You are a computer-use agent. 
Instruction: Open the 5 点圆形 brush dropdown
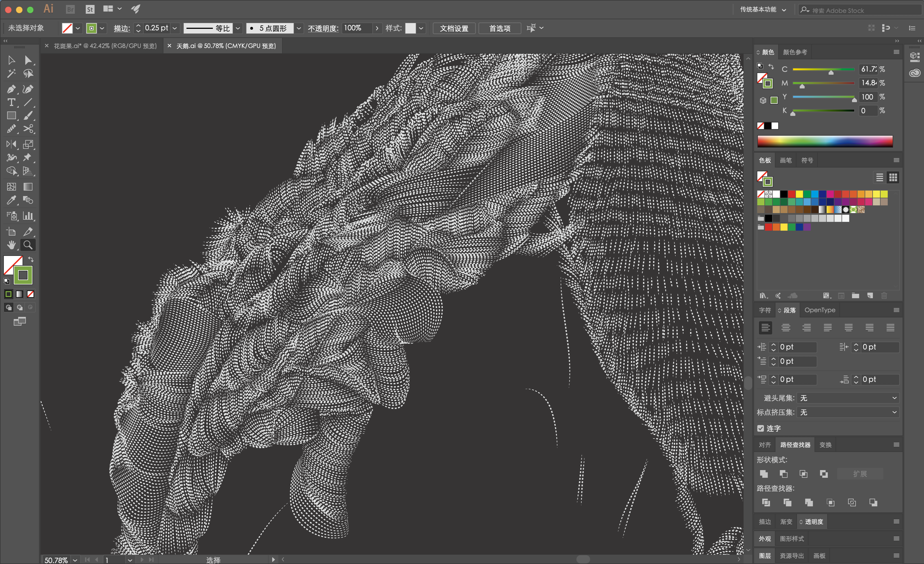[299, 28]
